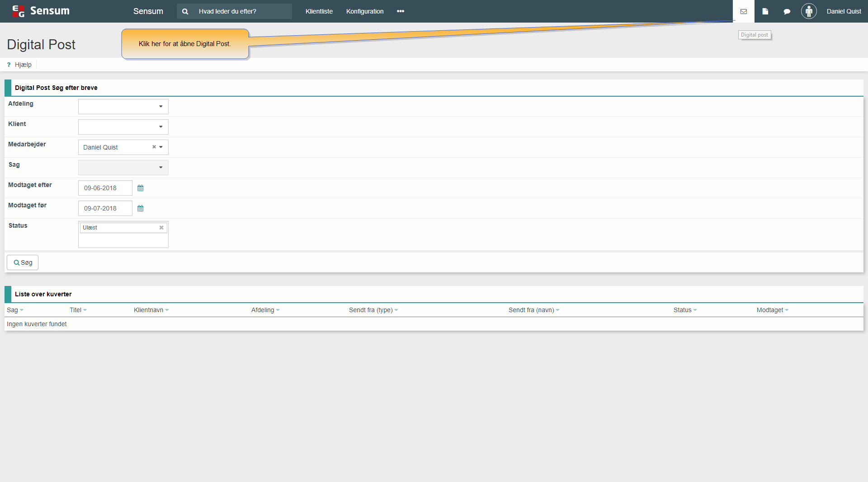
Task: Open Digital Post envelope icon
Action: (743, 11)
